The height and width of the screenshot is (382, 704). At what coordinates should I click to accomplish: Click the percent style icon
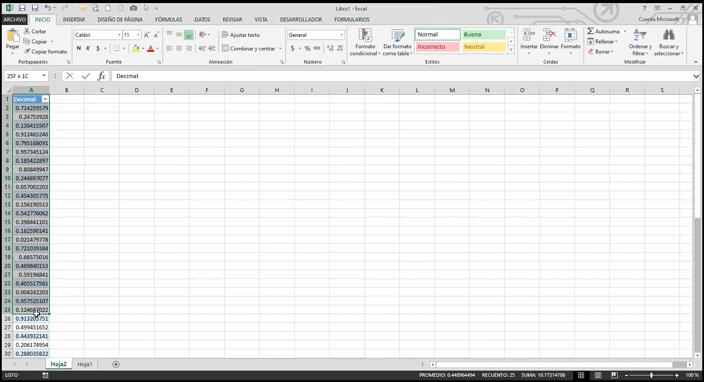tap(307, 48)
